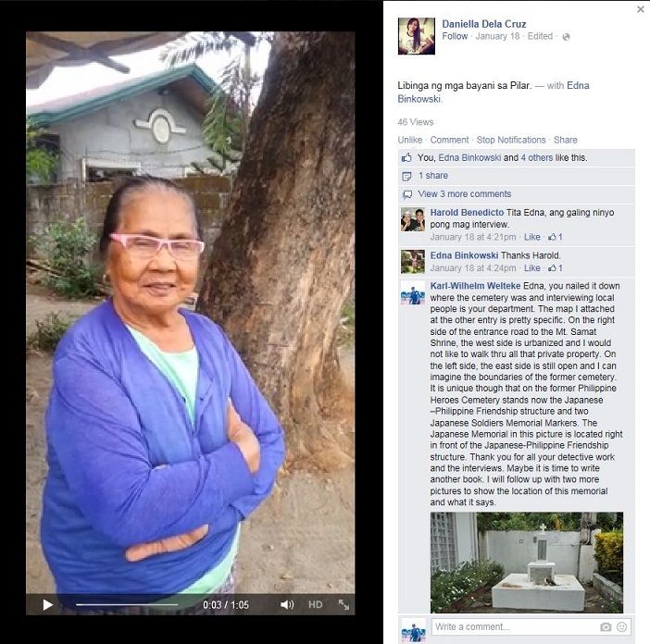Screen dimensions: 650x644
Task: Open the emoji sticker picker icon
Action: point(622,627)
